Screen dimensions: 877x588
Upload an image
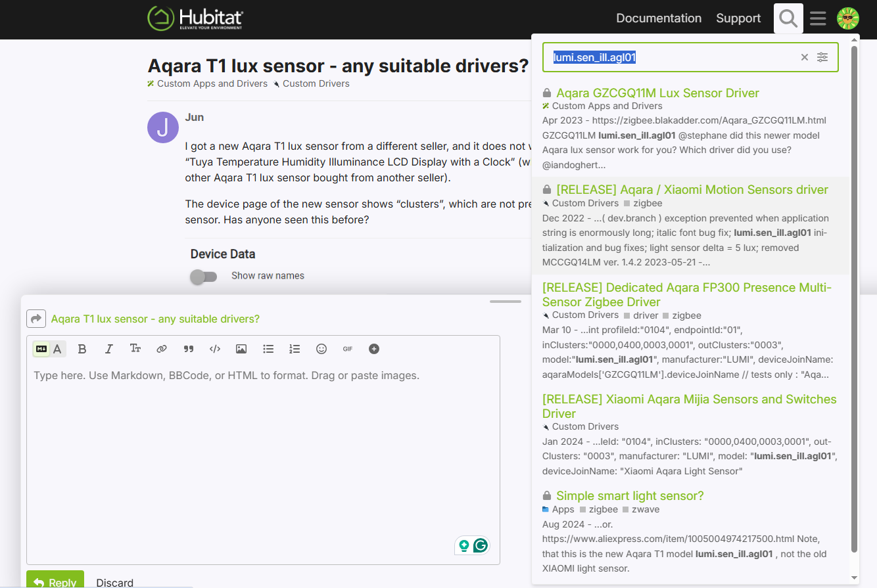tap(241, 349)
